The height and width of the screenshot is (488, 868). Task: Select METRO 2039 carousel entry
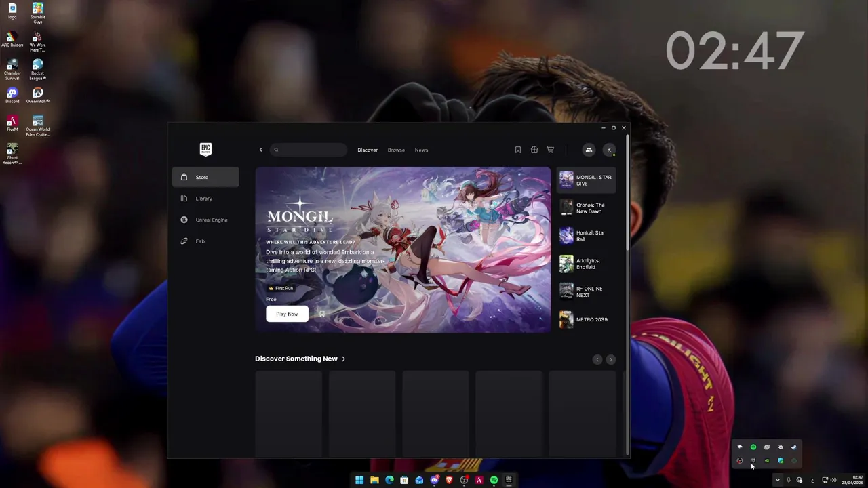pos(587,319)
